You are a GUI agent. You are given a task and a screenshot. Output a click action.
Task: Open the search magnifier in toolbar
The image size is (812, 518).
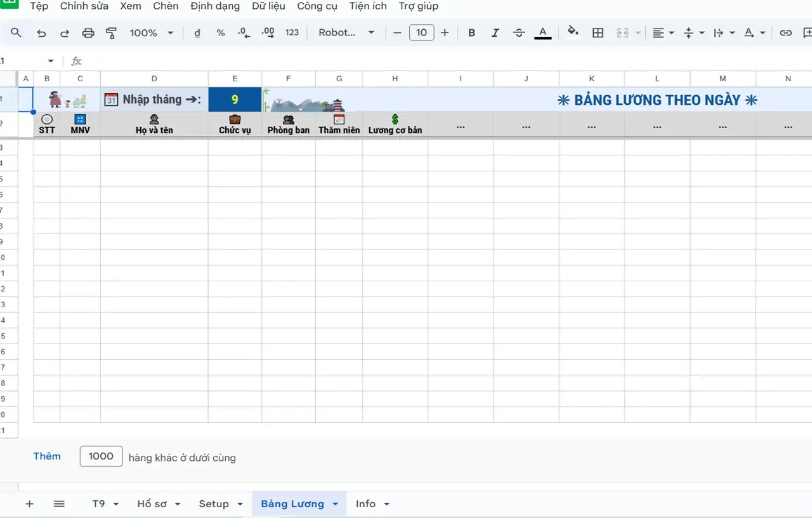coord(16,33)
